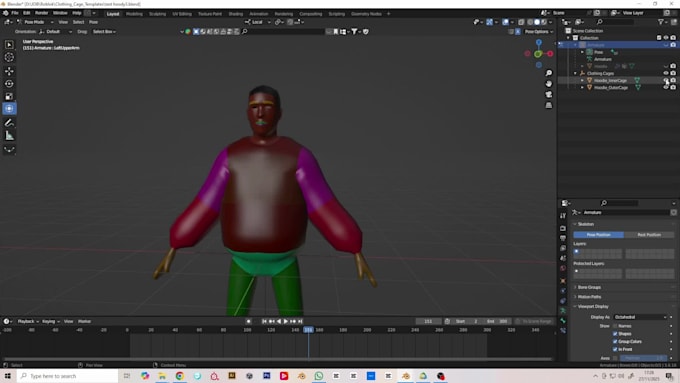Activate the Move tool
Viewport: 680px width, 383px height.
pyautogui.click(x=9, y=71)
